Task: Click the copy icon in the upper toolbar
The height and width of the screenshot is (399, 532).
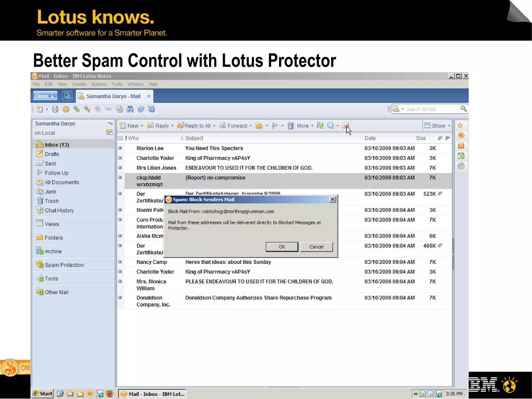Action: tap(119, 109)
